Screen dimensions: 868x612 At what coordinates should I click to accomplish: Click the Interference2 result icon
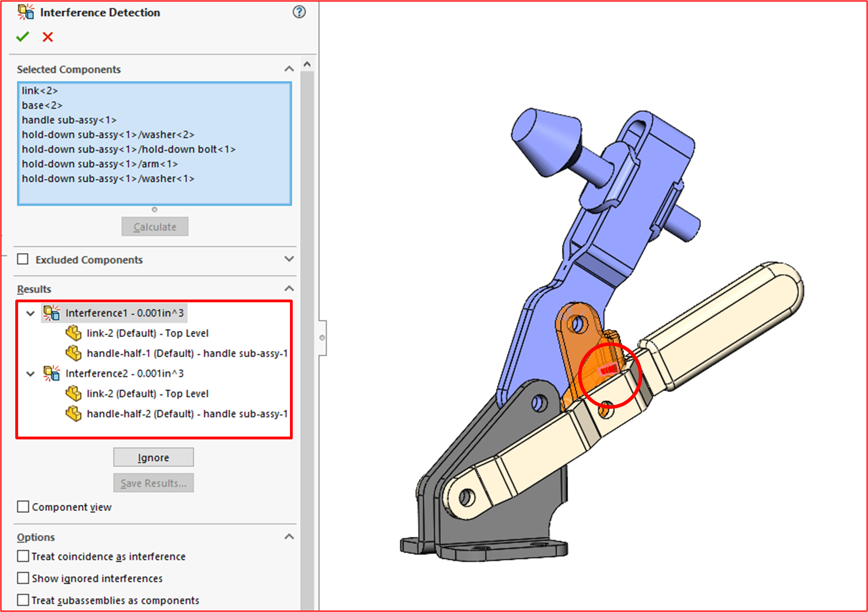pyautogui.click(x=51, y=373)
